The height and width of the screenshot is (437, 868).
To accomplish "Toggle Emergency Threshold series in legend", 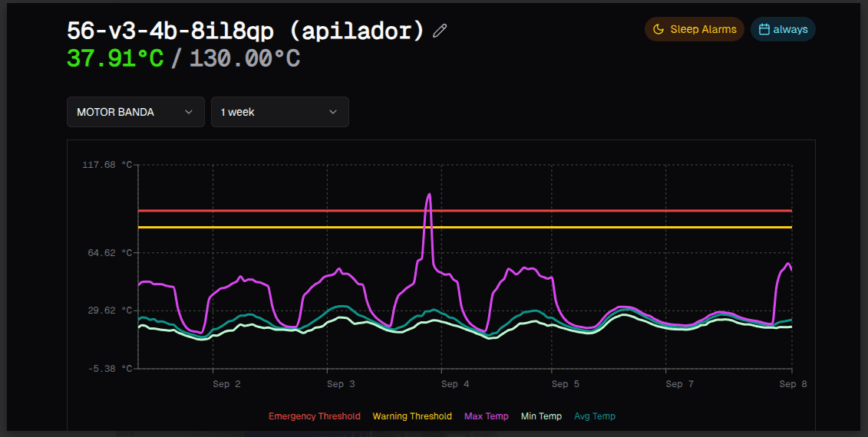I will (314, 416).
